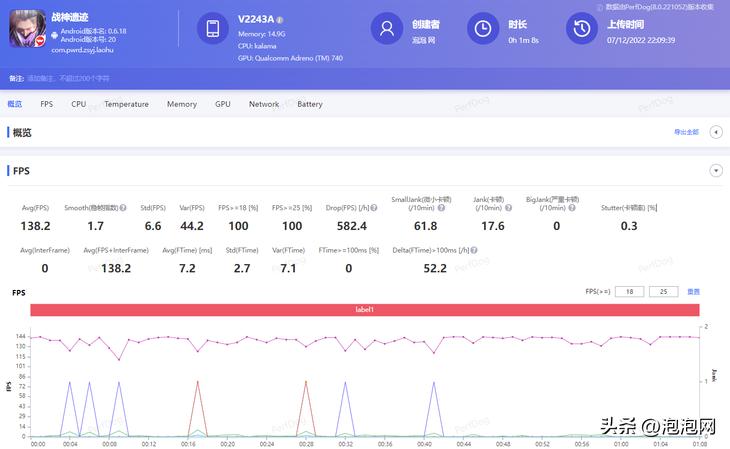The image size is (730, 449).
Task: Click the FPS threshold field showing 25
Action: pos(663,291)
